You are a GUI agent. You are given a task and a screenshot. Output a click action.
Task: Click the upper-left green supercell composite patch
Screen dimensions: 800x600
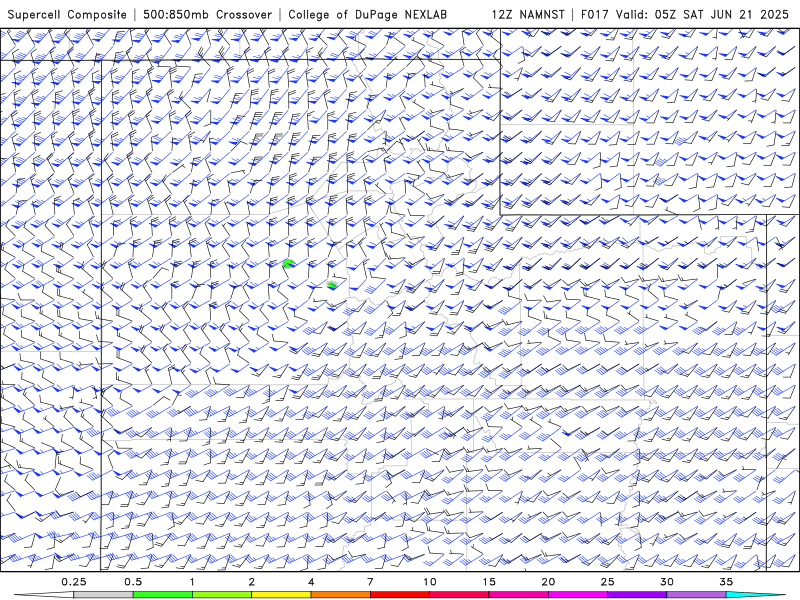coord(288,263)
